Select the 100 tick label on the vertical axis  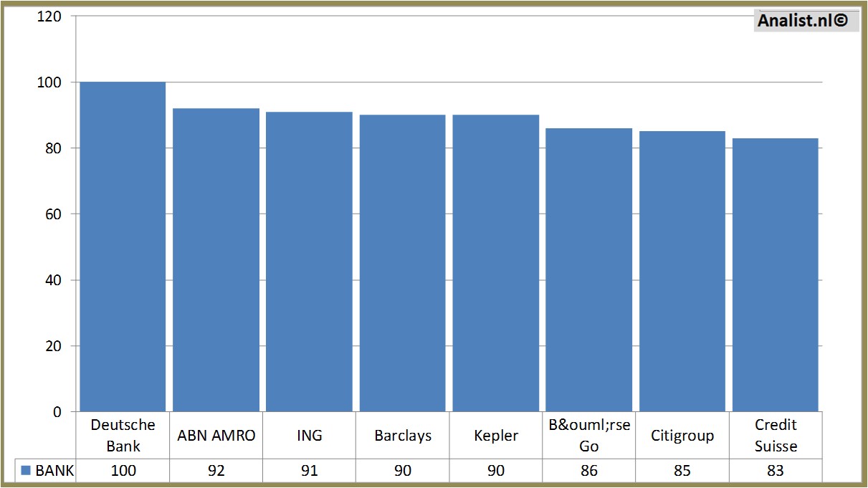point(49,82)
